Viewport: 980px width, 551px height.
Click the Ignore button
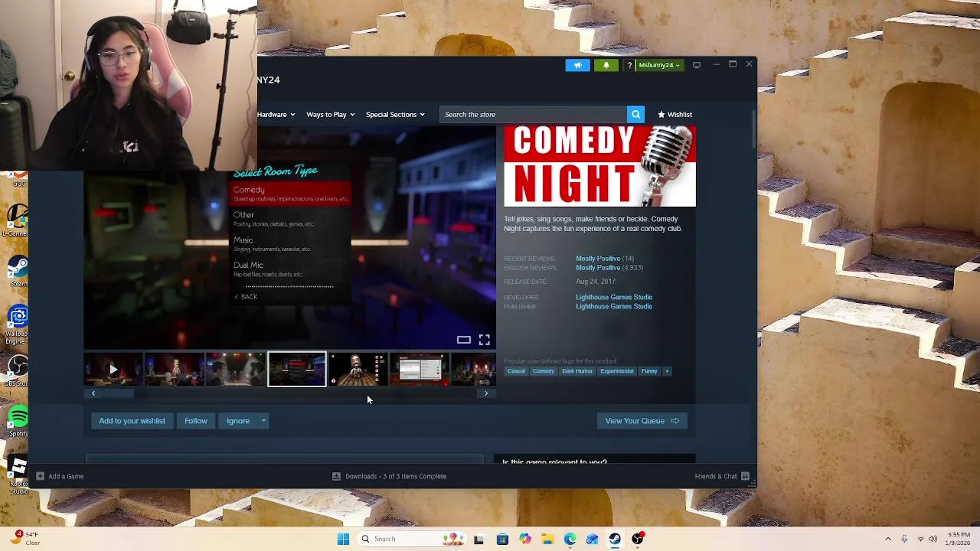[238, 421]
